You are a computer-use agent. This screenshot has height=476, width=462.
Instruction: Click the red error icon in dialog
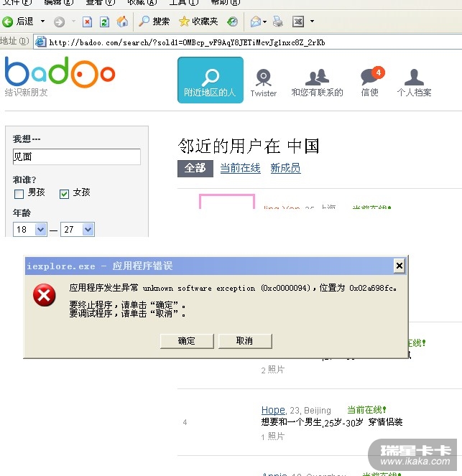tap(45, 295)
